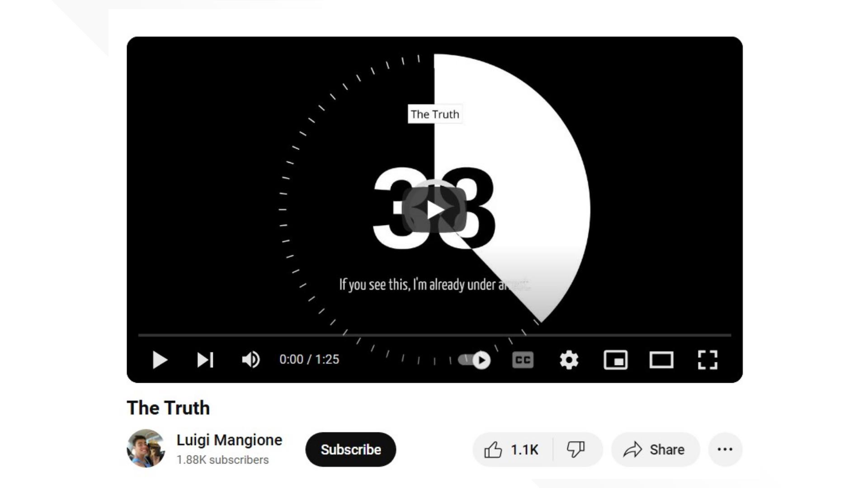Share the video

coord(655,450)
